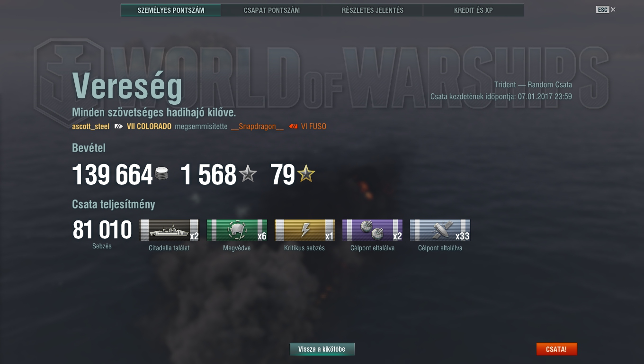Switch to the Csapat pontszám tab
This screenshot has width=644, height=364.
click(272, 10)
